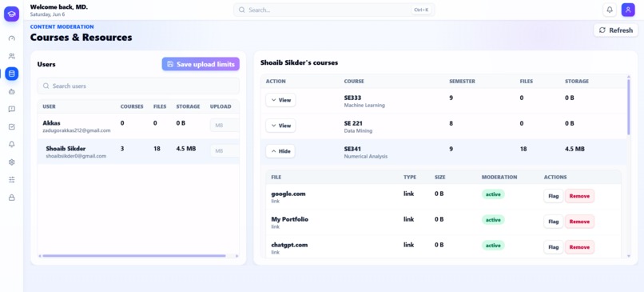Viewport: 644px width, 292px height.
Task: Click the UPLOAD column header
Action: coord(221,106)
